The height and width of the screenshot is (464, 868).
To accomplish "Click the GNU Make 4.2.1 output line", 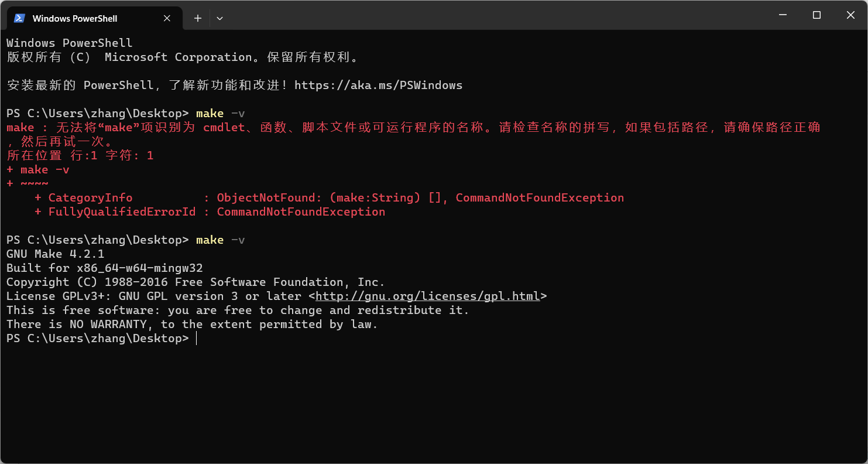I will pyautogui.click(x=56, y=254).
